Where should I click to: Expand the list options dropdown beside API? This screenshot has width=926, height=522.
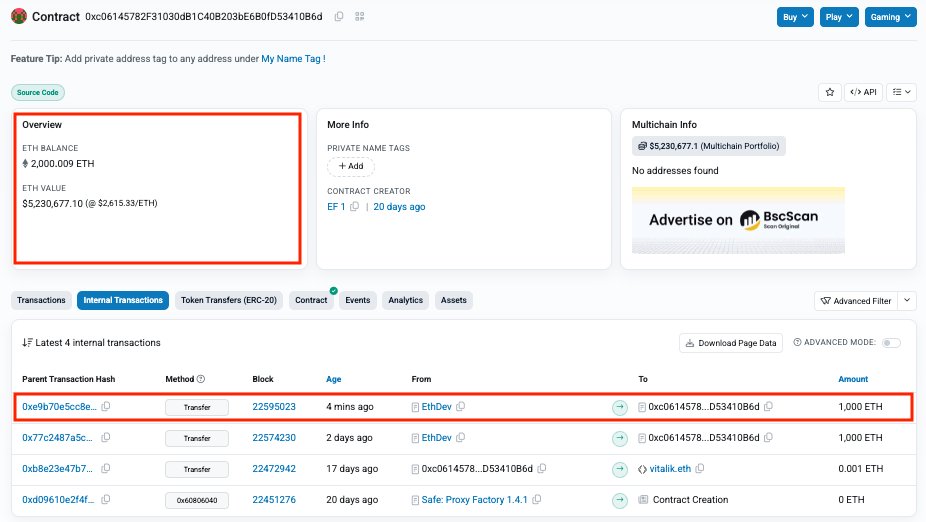point(902,92)
